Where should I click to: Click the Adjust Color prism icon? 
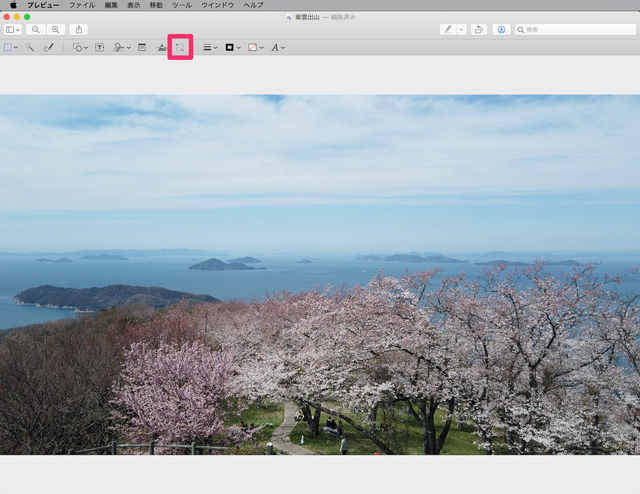click(162, 47)
